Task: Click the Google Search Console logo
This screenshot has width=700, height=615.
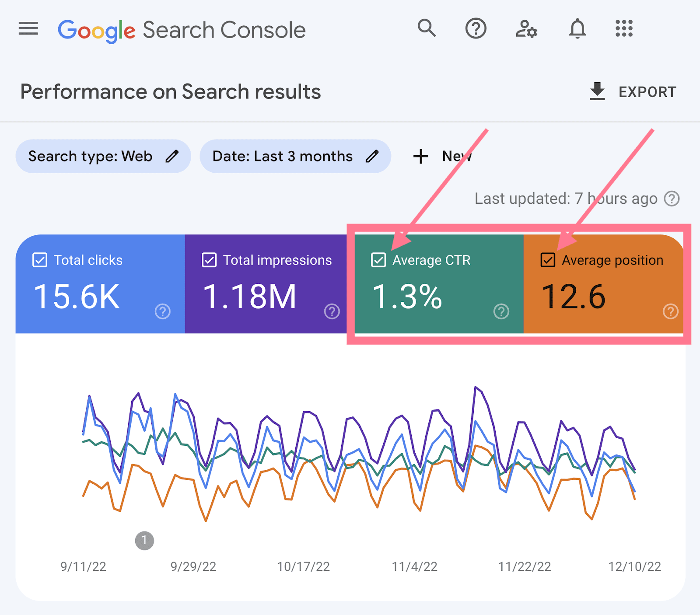Action: (182, 29)
